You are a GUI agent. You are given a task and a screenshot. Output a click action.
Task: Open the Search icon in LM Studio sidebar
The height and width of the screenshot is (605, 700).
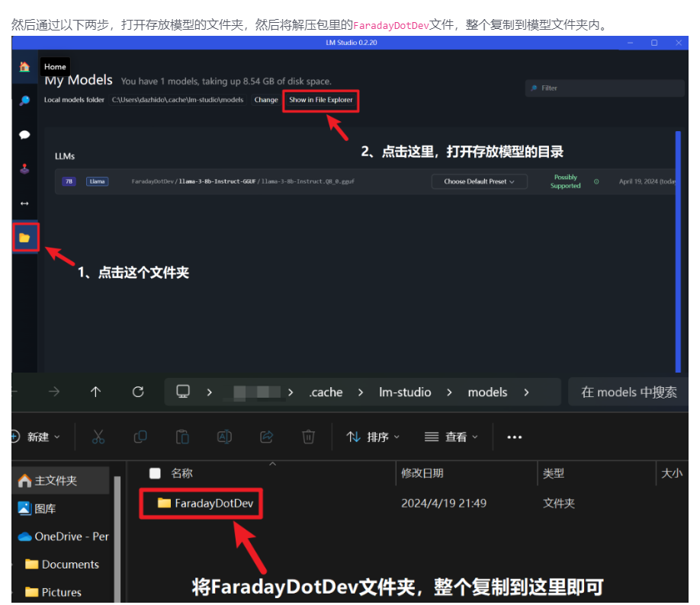tap(24, 101)
